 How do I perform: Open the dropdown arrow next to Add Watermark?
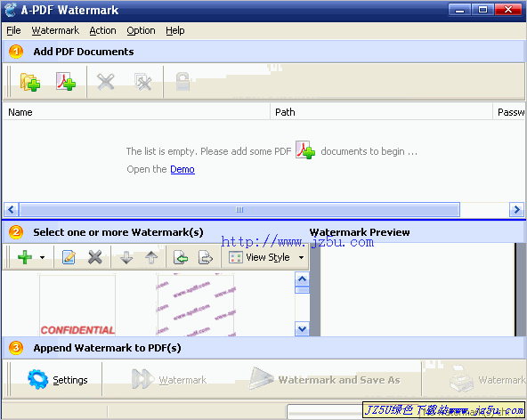42,258
